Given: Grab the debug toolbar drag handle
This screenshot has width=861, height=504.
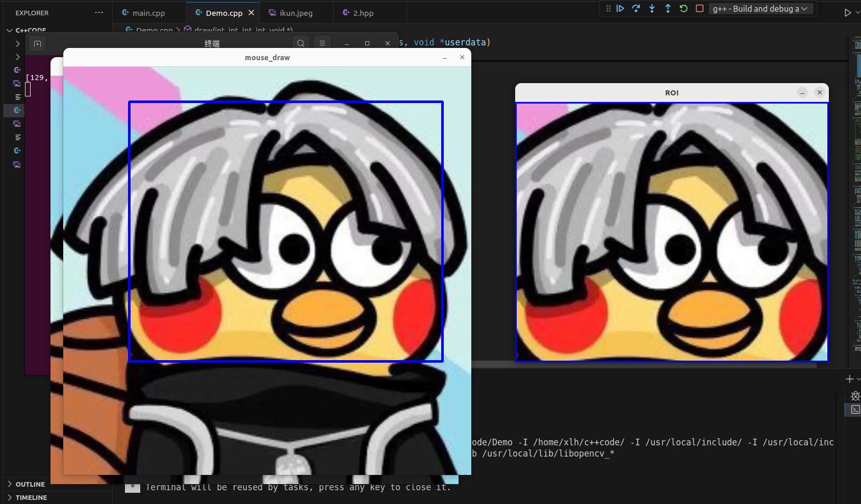Looking at the screenshot, I should pyautogui.click(x=608, y=9).
